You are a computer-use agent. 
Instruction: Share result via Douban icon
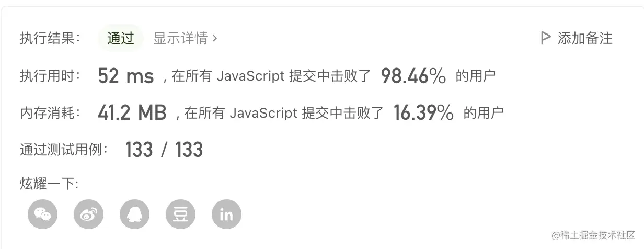point(180,214)
